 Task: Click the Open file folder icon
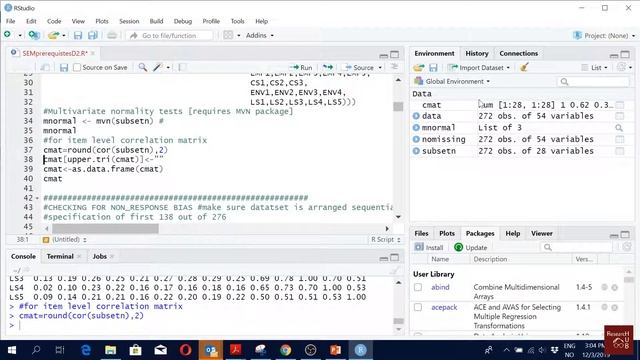point(53,36)
